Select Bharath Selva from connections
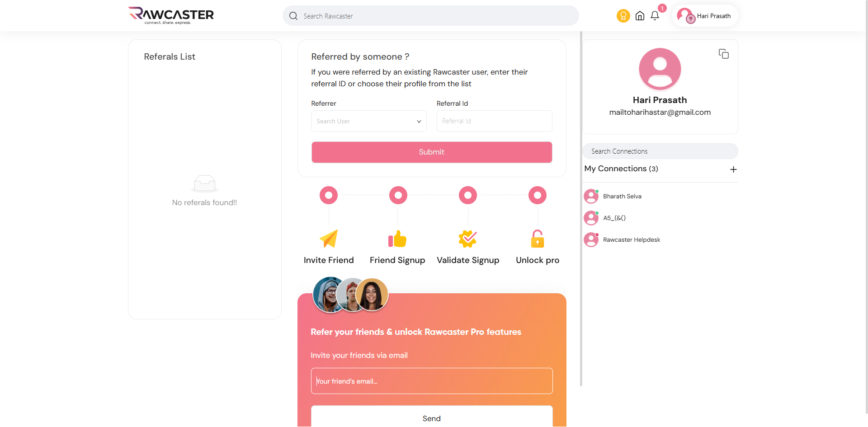Screen dimensions: 868x427 pyautogui.click(x=622, y=197)
